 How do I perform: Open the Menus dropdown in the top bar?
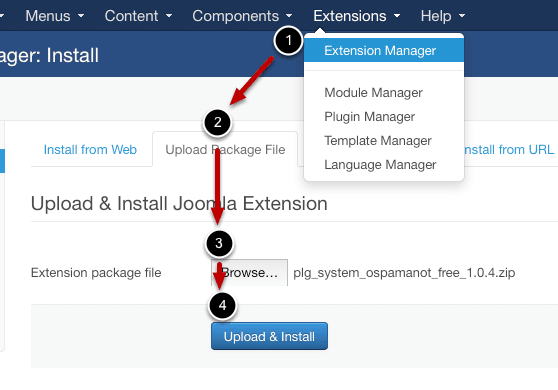click(x=55, y=16)
